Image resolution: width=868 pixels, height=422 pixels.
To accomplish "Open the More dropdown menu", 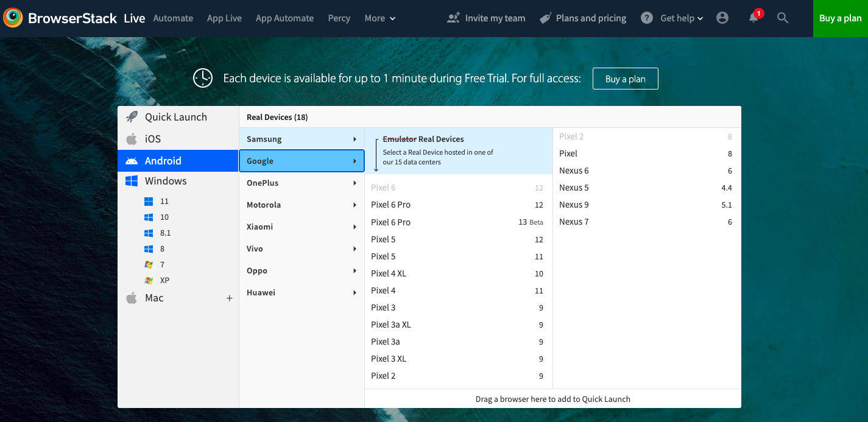I will [379, 18].
